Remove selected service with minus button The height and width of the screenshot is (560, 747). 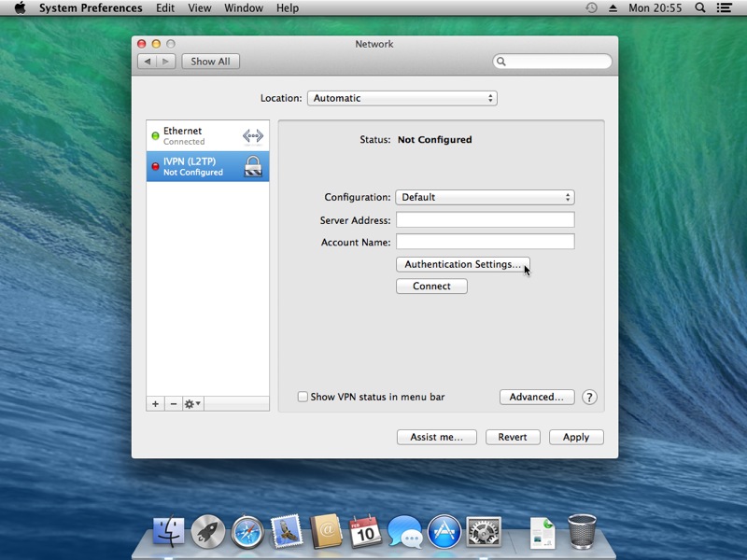click(x=174, y=404)
